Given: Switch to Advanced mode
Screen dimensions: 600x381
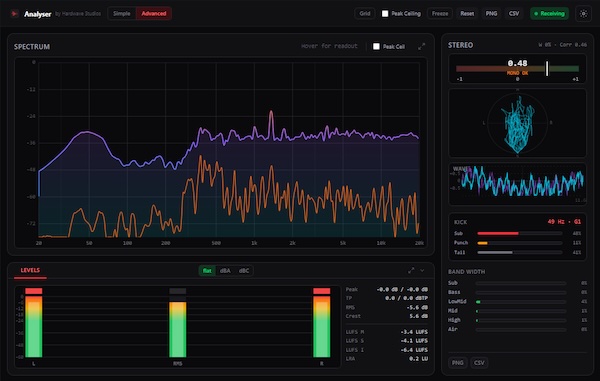Looking at the screenshot, I should pos(154,13).
